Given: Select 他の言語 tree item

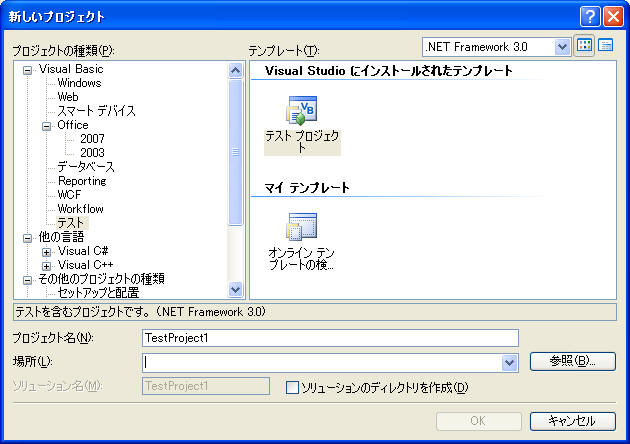Looking at the screenshot, I should coord(61,237).
